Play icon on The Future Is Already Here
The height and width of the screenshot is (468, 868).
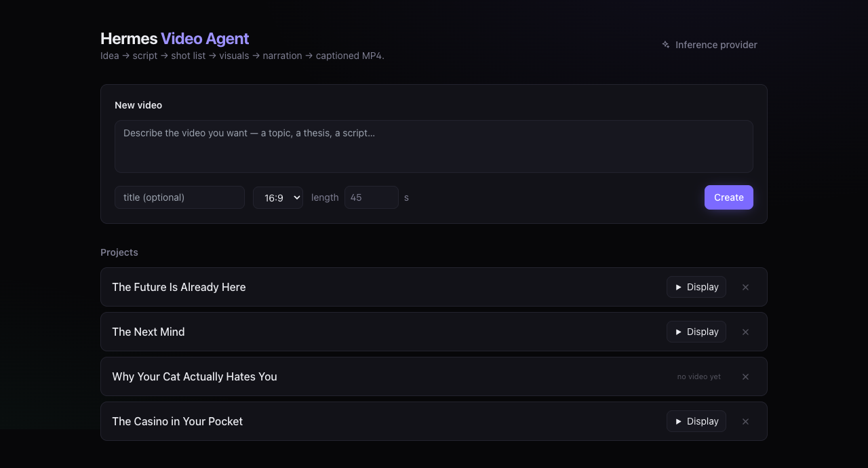679,287
